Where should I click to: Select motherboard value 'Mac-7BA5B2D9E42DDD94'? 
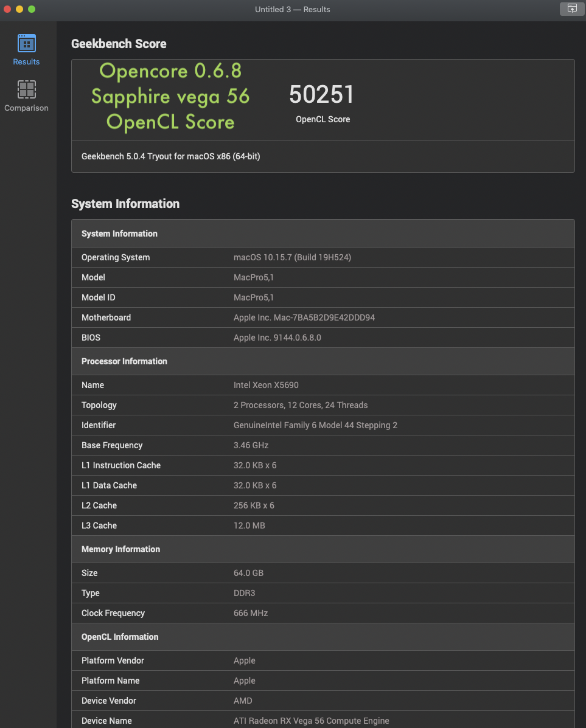(324, 317)
